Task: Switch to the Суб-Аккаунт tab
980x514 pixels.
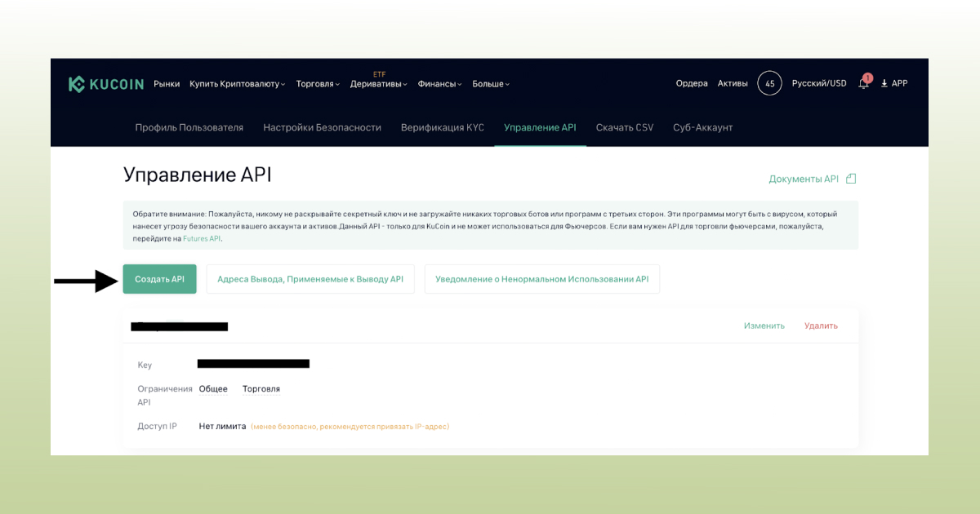Action: (x=702, y=127)
